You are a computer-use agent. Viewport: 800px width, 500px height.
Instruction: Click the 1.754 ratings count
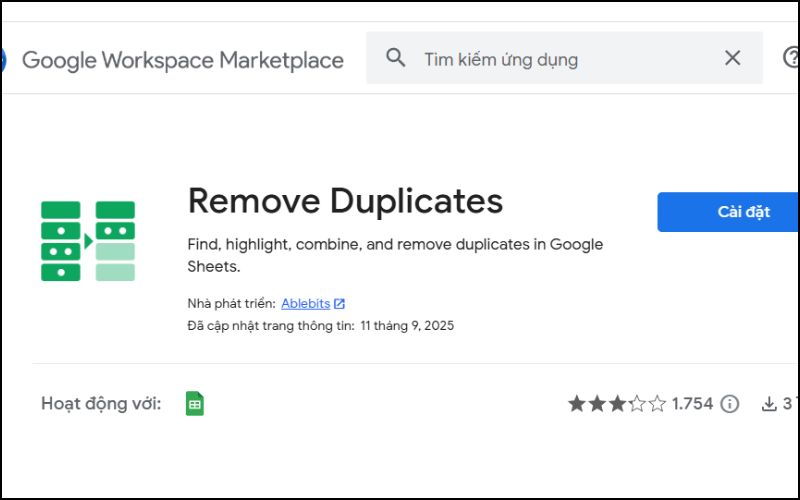(x=692, y=404)
